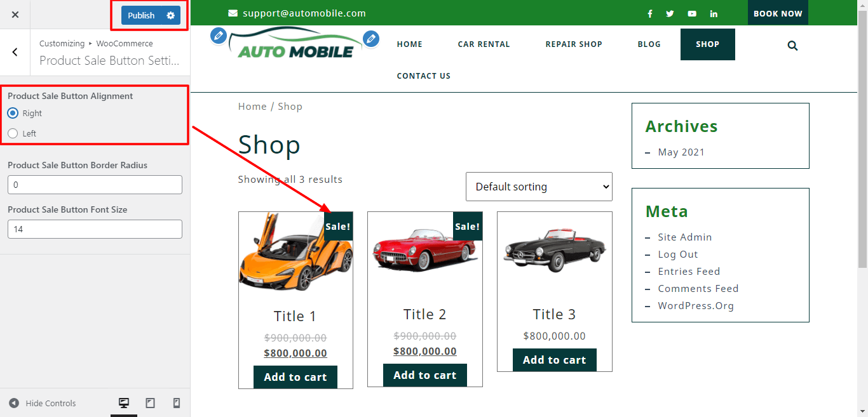The image size is (868, 417).
Task: Open the site search magnifier icon
Action: point(792,46)
